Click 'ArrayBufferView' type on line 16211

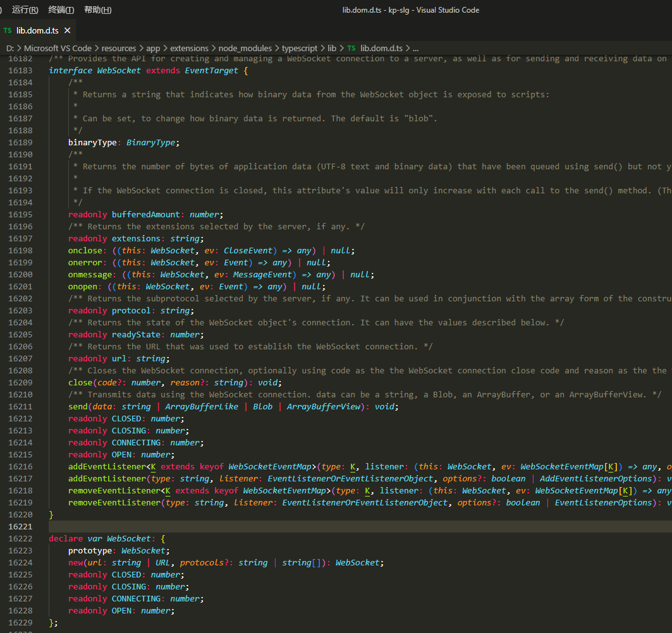[324, 406]
